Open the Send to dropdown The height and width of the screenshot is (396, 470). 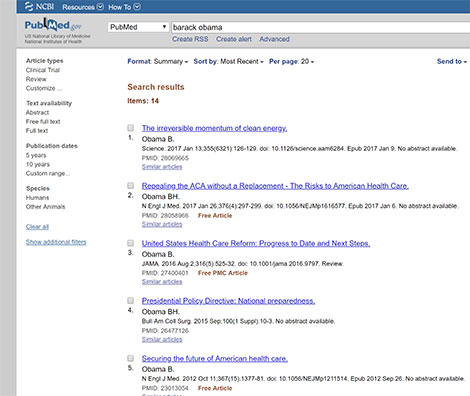tap(452, 61)
